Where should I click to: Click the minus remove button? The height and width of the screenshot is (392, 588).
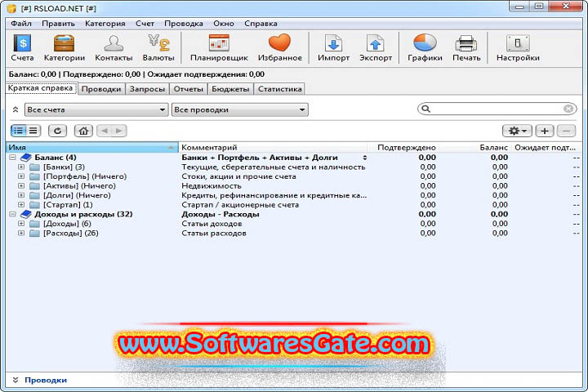(566, 131)
